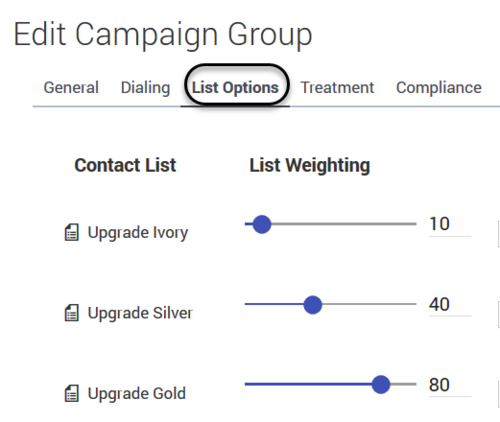Image resolution: width=500 pixels, height=422 pixels.
Task: Click the gray track of the Upgrade Ivory slider
Action: (344, 224)
